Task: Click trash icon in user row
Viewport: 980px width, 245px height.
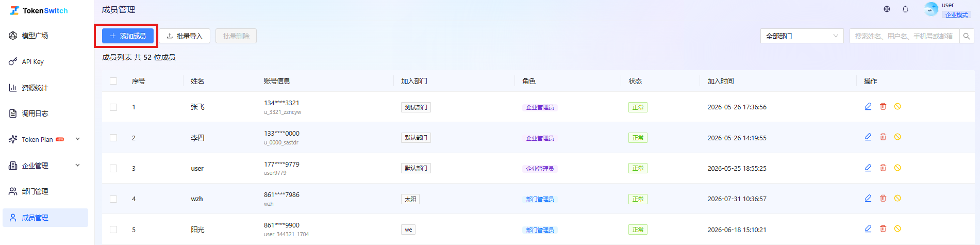Action: tap(883, 168)
